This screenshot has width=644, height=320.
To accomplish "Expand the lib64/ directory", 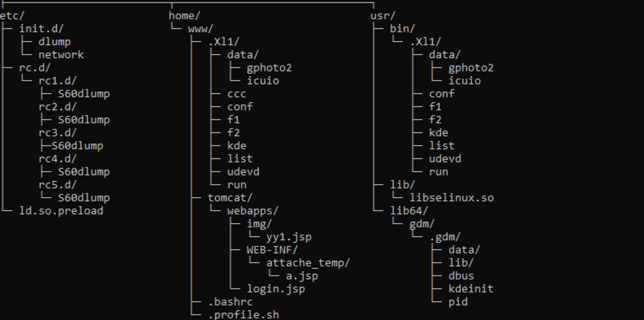I will (409, 211).
